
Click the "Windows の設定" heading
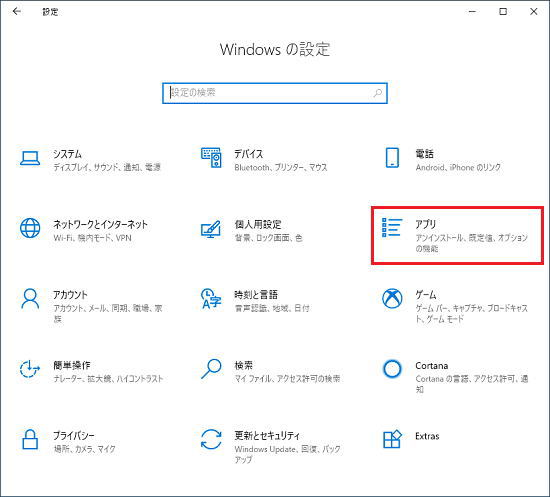click(275, 49)
